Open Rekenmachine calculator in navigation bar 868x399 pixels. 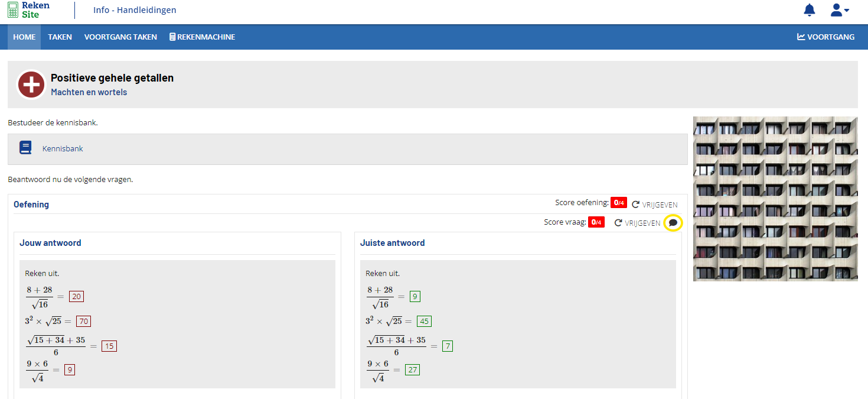(x=202, y=37)
